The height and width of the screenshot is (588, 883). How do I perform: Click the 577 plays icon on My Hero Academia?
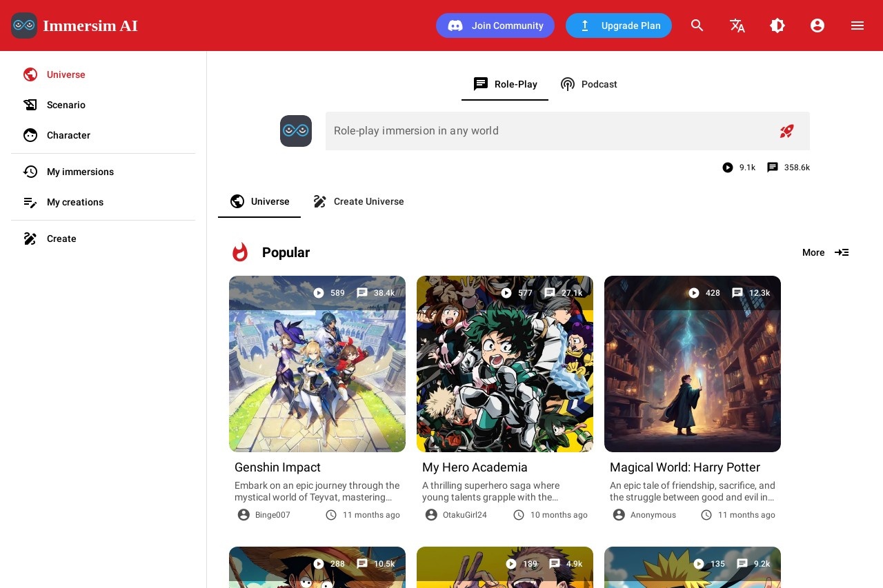click(x=506, y=293)
